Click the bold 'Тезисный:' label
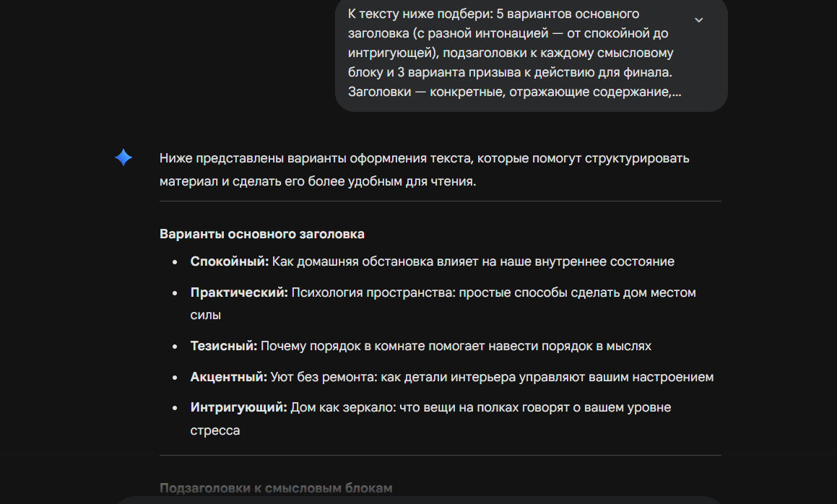This screenshot has width=837, height=504. click(x=223, y=346)
